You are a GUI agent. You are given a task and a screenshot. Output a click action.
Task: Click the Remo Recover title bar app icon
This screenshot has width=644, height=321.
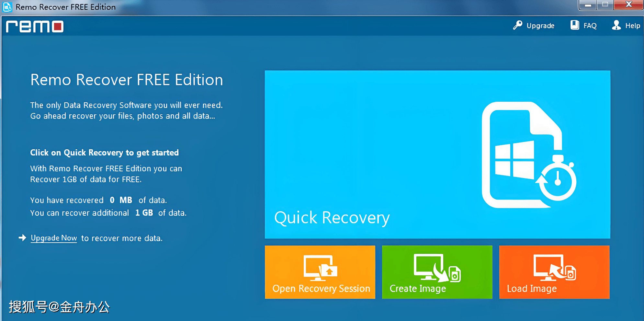click(x=7, y=7)
